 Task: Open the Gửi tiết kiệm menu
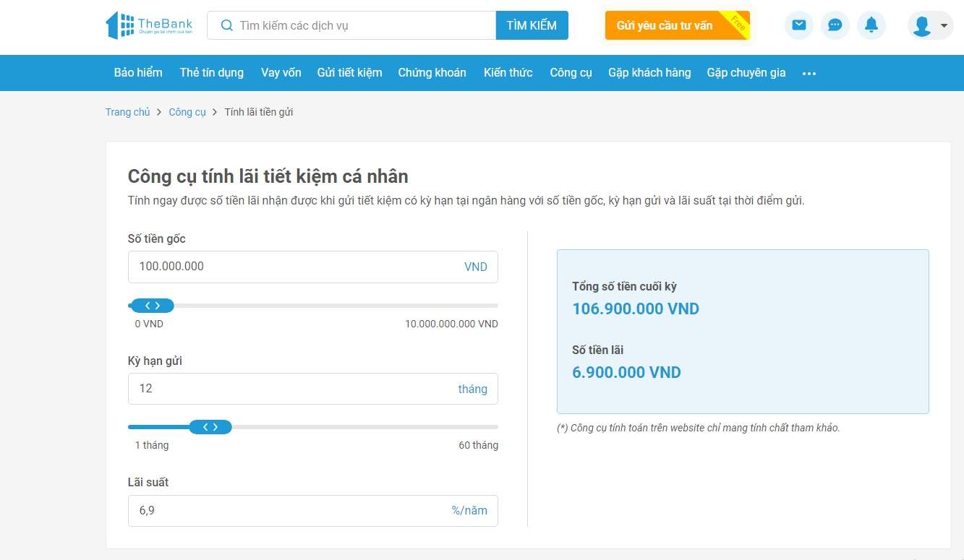tap(349, 72)
